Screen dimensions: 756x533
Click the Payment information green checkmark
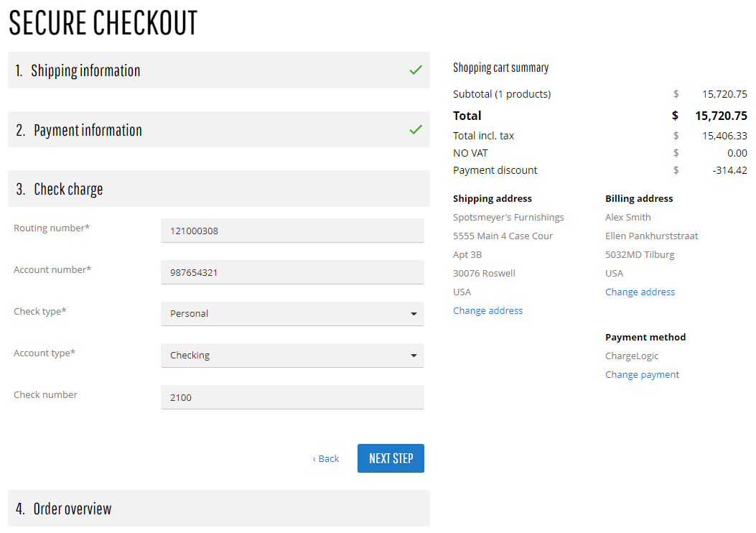click(416, 130)
